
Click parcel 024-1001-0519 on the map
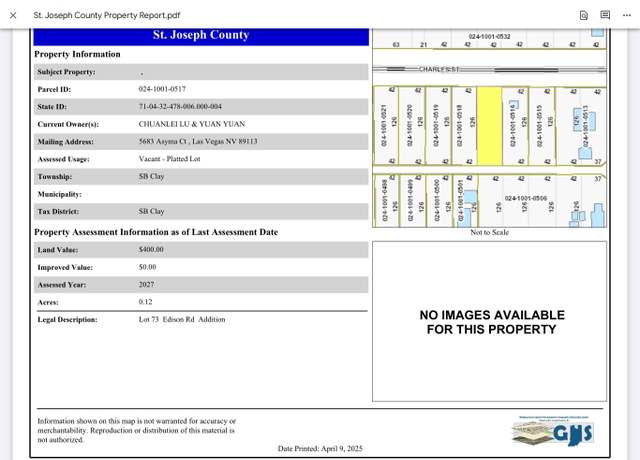pyautogui.click(x=436, y=126)
